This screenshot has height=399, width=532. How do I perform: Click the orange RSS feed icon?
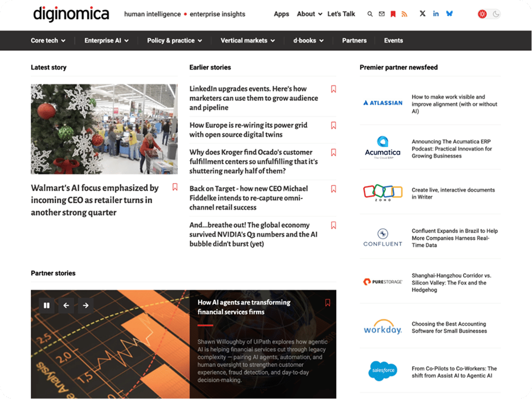(x=405, y=14)
